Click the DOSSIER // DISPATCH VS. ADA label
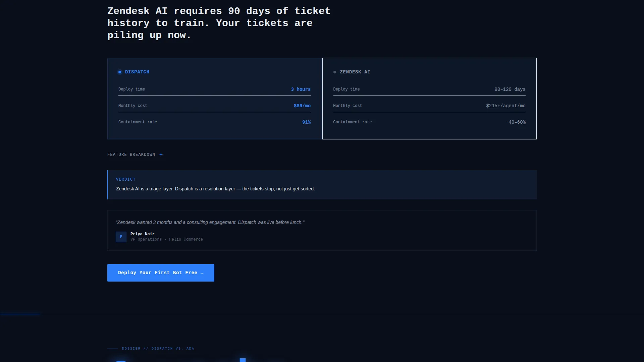Screen dimensions: 644x362 tap(158, 349)
